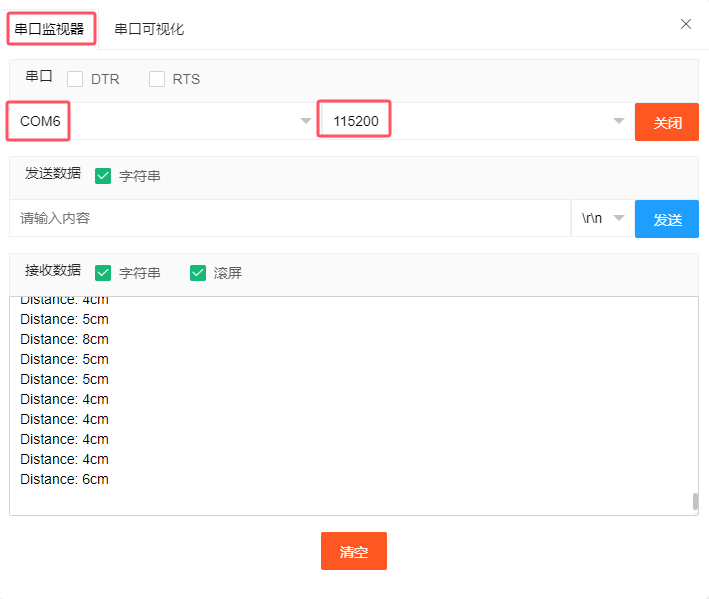Viewport: 709px width, 599px height.
Task: Enable the DTR checkbox
Action: pos(75,79)
